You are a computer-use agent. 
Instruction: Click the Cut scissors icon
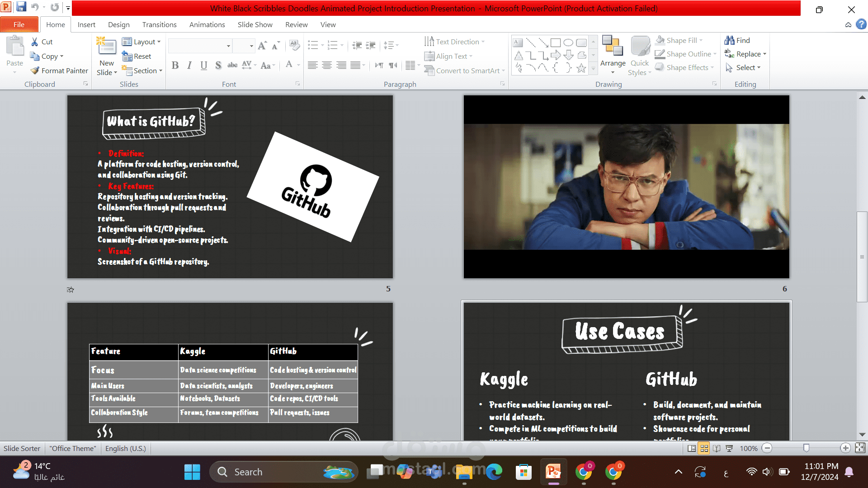coord(34,42)
